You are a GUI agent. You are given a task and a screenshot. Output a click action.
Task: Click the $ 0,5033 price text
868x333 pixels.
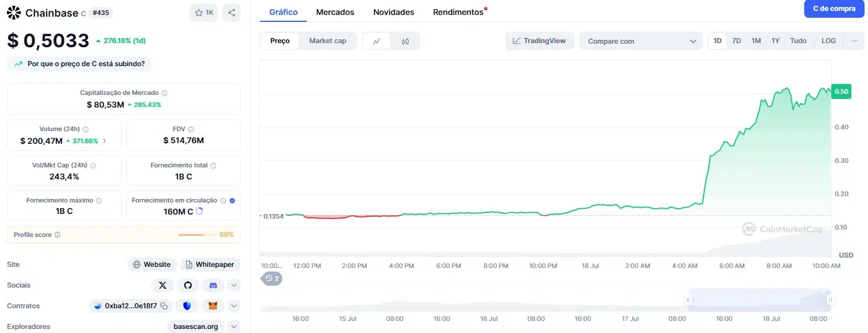(x=48, y=41)
